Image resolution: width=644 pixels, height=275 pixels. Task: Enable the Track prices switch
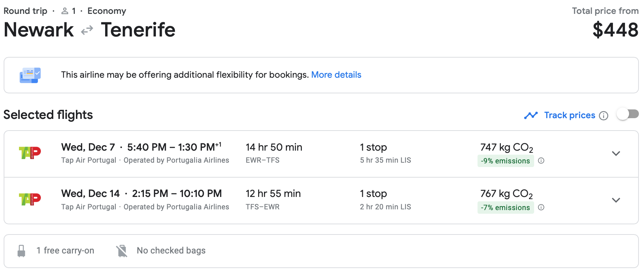click(x=628, y=115)
